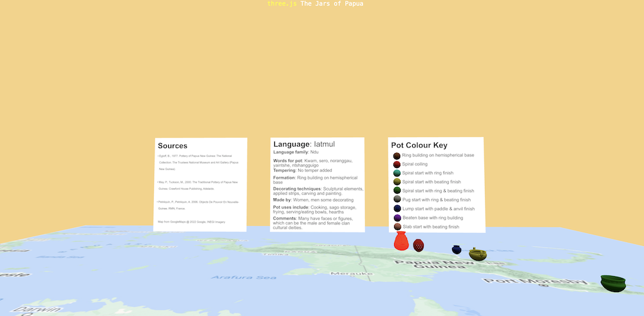Click the brown sphere for ring building on hemispherical base
The height and width of the screenshot is (316, 644).
(x=397, y=156)
